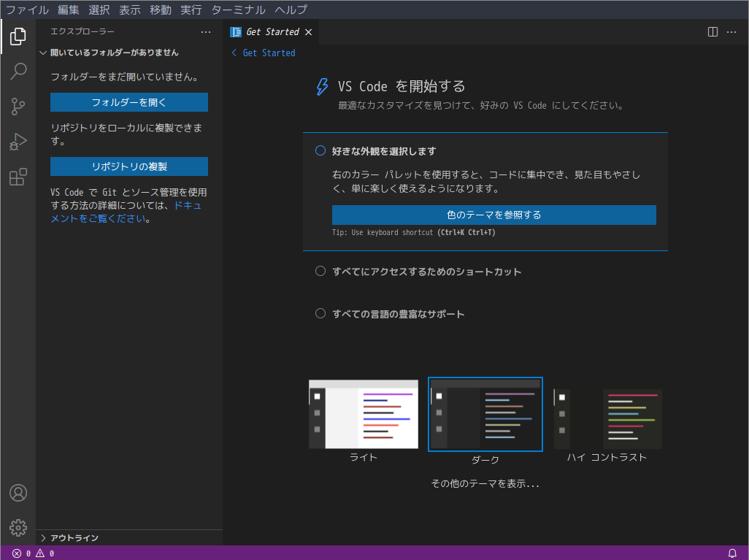Open the 編集 menu
Screen dimensions: 749x560
click(69, 9)
